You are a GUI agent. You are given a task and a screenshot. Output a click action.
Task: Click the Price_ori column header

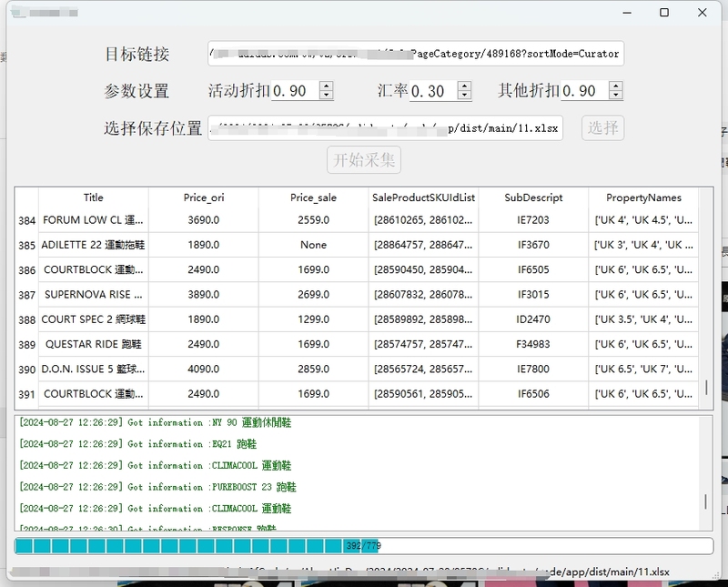click(x=203, y=197)
